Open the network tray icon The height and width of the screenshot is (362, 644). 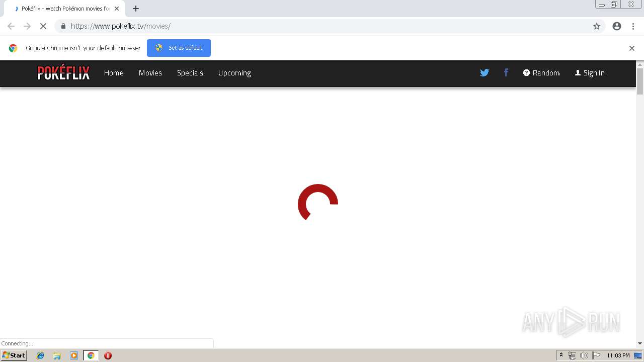(572, 355)
